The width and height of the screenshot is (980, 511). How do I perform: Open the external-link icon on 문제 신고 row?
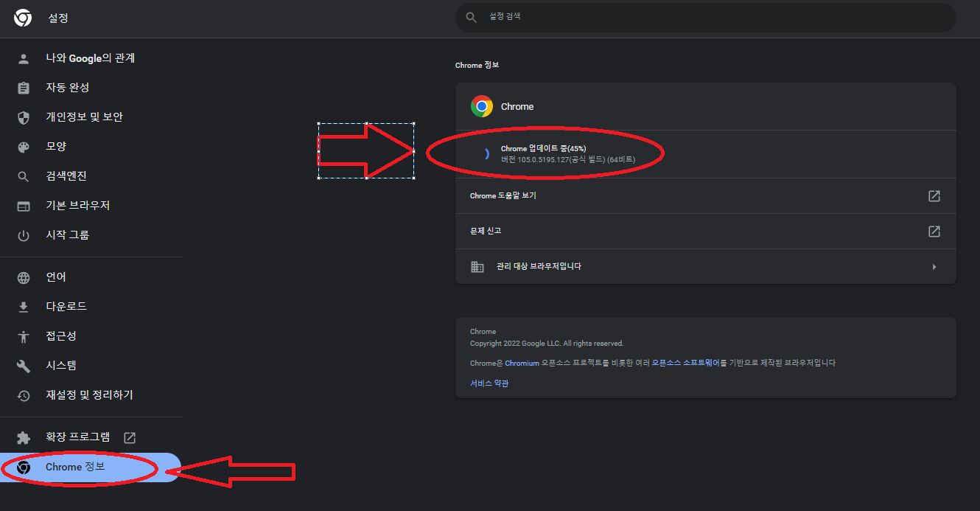click(934, 232)
